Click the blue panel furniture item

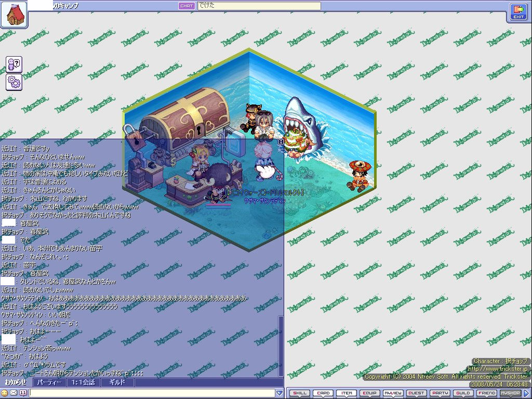pyautogui.click(x=235, y=144)
